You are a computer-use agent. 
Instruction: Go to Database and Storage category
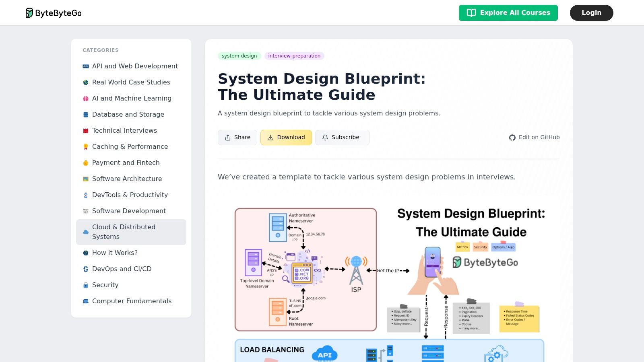pos(131,115)
